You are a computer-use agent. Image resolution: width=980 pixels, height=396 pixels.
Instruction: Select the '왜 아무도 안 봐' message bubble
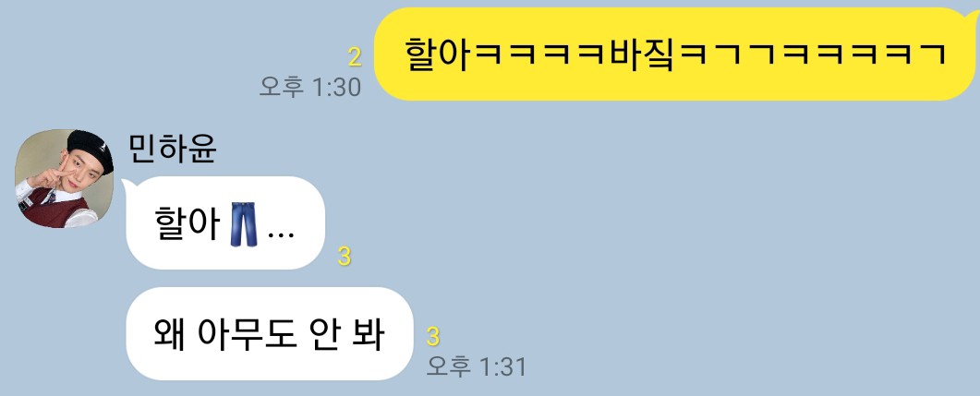point(270,333)
